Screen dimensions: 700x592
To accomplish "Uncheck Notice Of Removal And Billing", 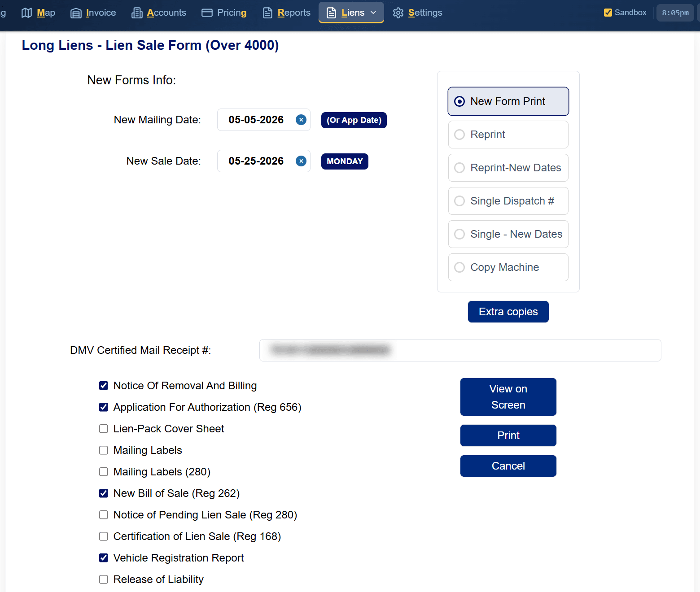I will [x=104, y=386].
